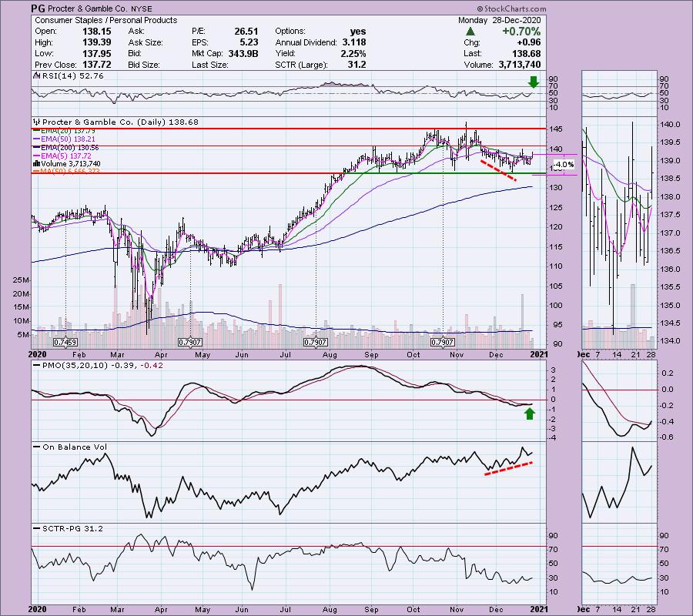Screen dimensions: 693x616
Task: Click the volume bars icon in the legend
Action: 37,163
